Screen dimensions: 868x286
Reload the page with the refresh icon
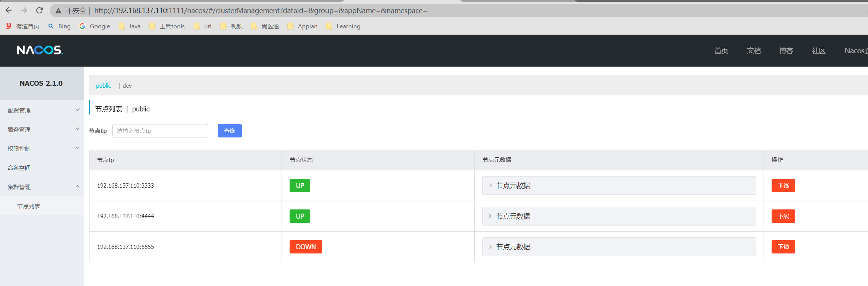point(39,10)
